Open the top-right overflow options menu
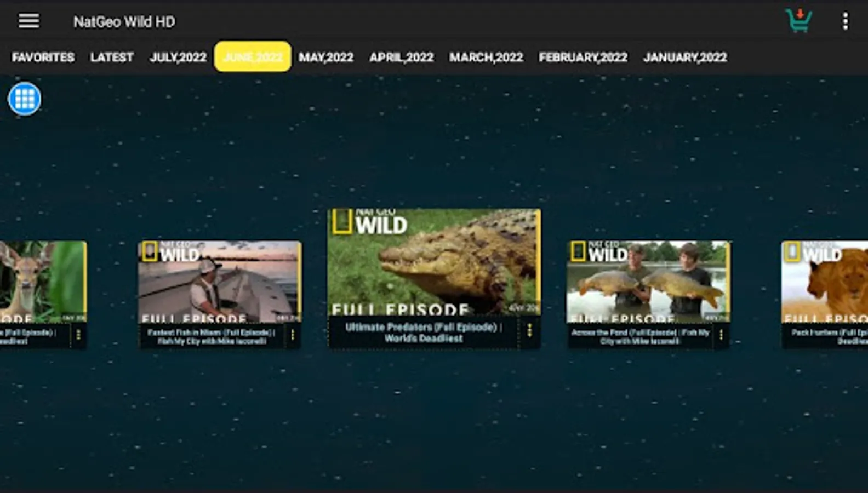The height and width of the screenshot is (493, 868). click(x=845, y=21)
